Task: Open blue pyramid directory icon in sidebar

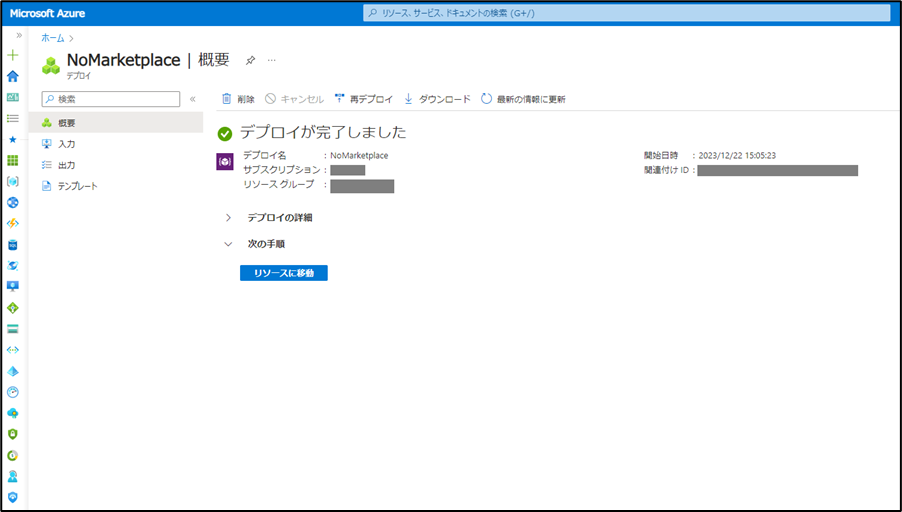Action: [13, 371]
